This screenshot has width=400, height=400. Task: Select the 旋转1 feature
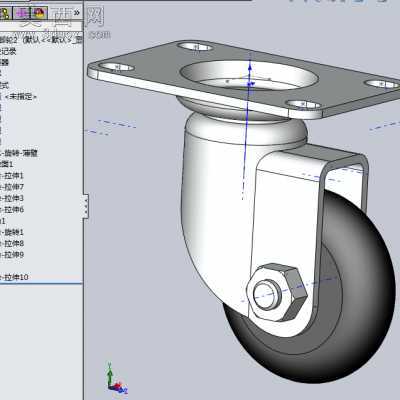pyautogui.click(x=12, y=232)
